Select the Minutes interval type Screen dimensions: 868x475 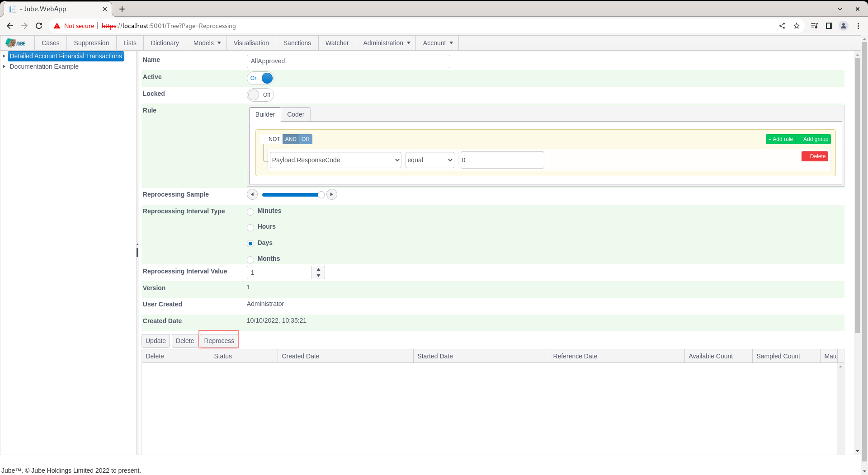(250, 212)
